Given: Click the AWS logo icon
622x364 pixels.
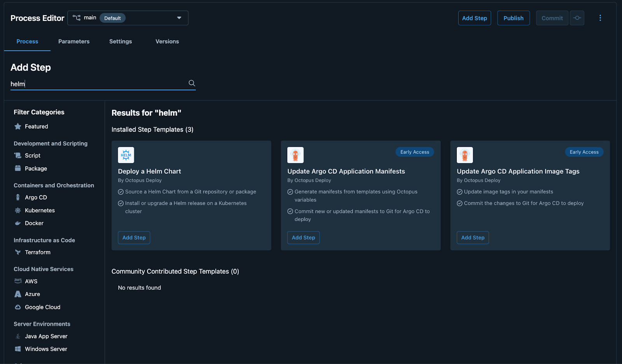Looking at the screenshot, I should coord(18,280).
